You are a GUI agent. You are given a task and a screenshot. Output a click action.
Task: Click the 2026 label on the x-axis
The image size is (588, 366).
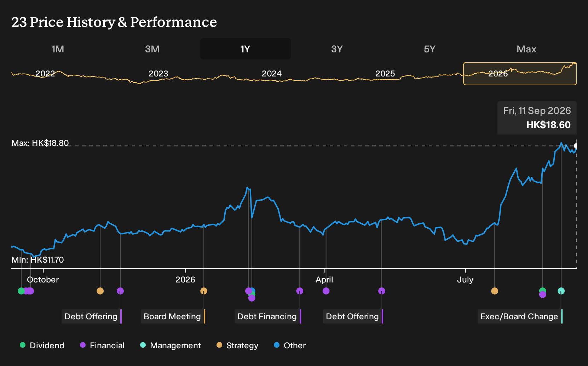point(185,280)
